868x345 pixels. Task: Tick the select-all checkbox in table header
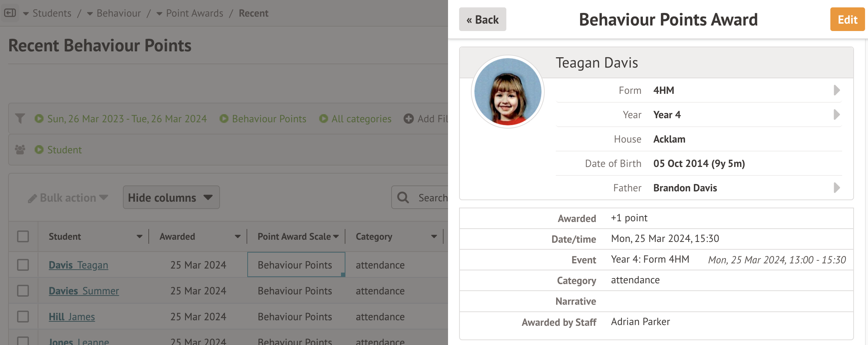tap(23, 236)
